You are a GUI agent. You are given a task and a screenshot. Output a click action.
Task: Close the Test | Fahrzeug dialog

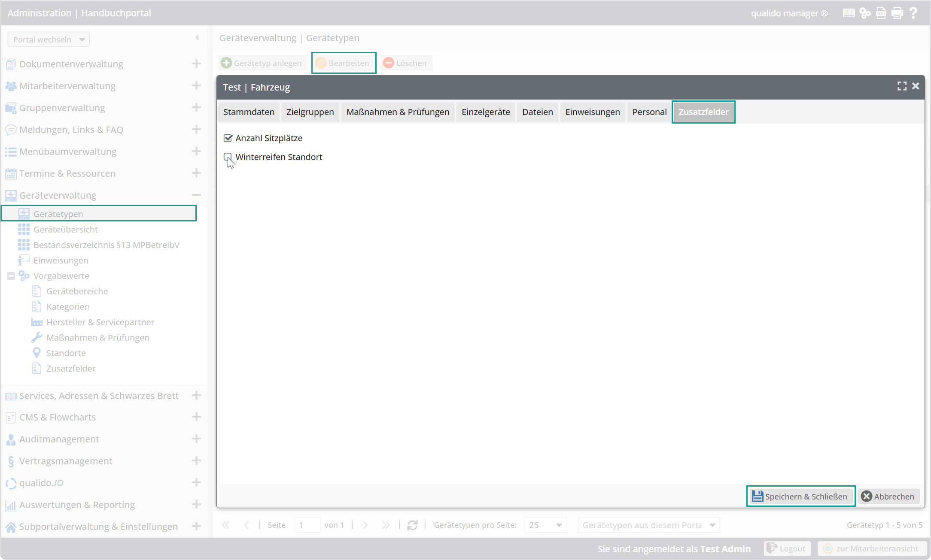click(916, 86)
